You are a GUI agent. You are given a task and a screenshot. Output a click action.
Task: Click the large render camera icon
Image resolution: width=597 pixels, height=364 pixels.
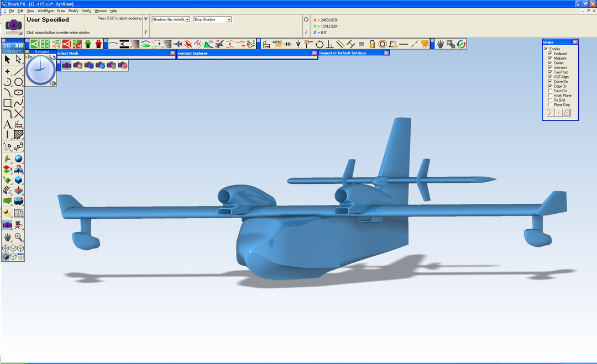tap(13, 25)
